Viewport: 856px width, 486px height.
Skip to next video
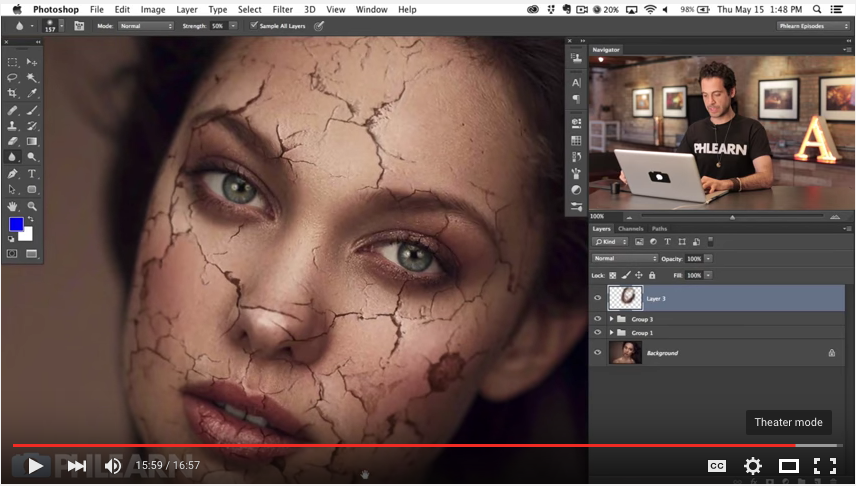[76, 466]
